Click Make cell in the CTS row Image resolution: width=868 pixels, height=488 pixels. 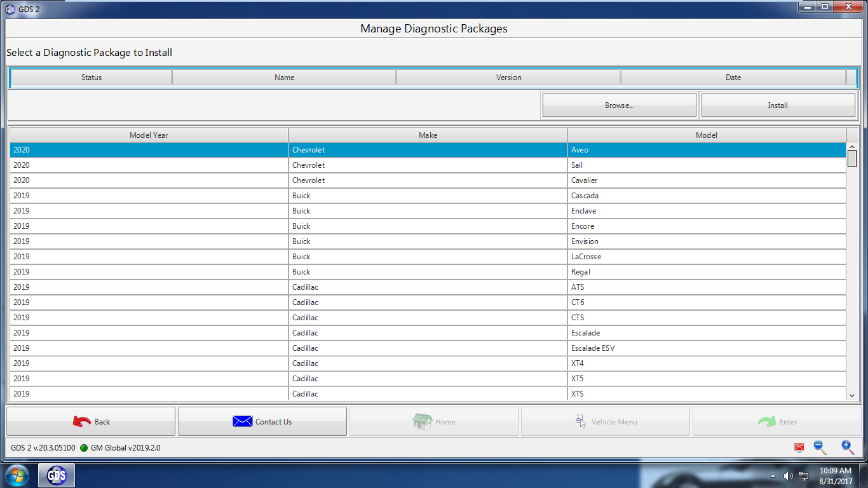coord(428,318)
